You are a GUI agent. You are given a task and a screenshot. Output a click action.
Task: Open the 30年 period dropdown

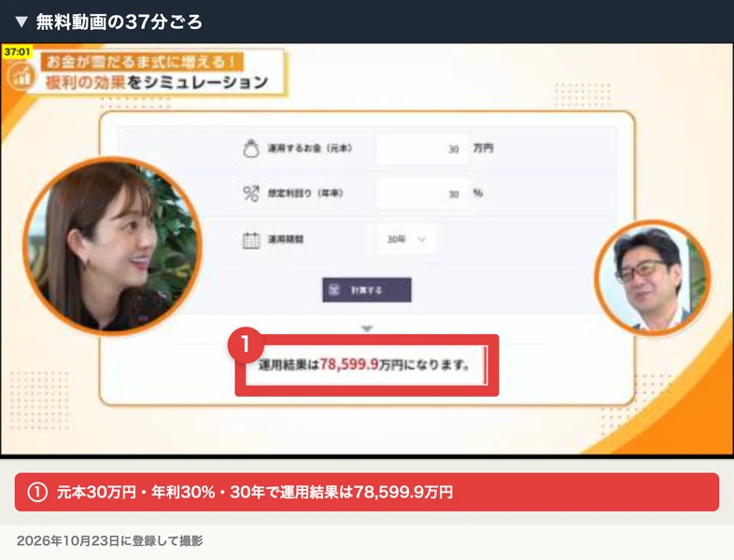coord(406,239)
